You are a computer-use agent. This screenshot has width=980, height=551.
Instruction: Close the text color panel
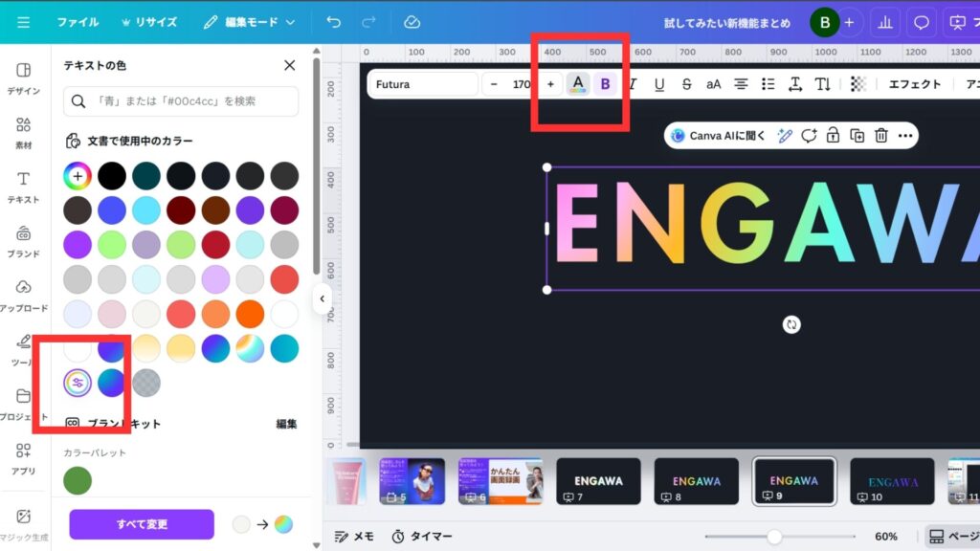tap(290, 65)
